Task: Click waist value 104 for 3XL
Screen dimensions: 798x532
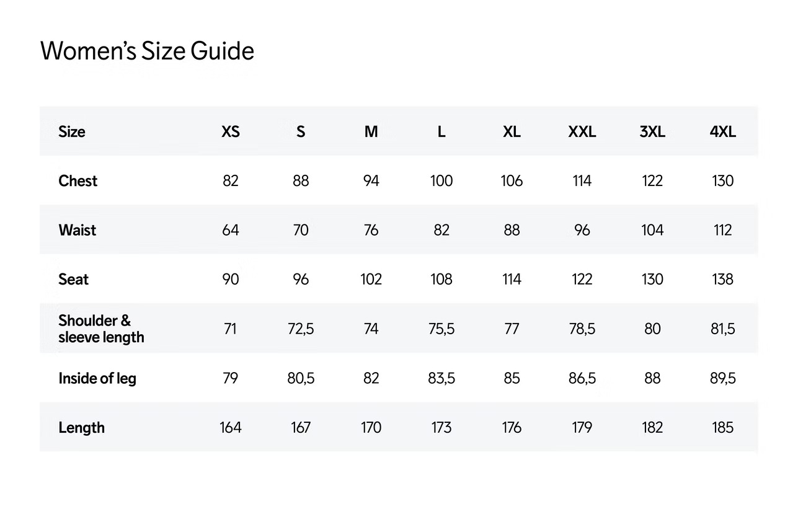Action: tap(652, 230)
